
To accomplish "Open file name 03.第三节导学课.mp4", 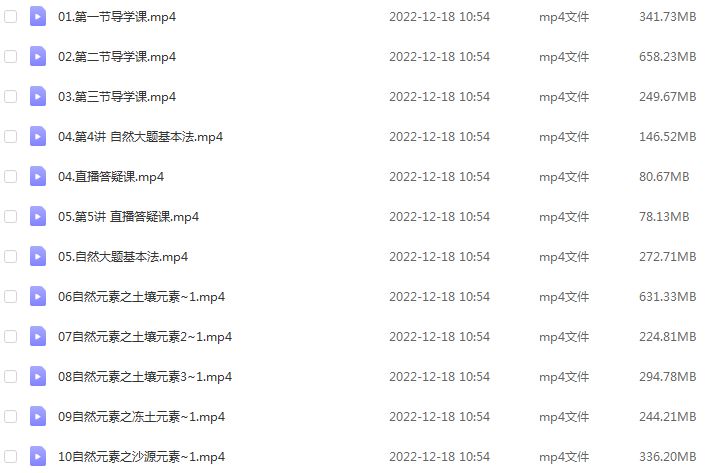I will point(117,97).
